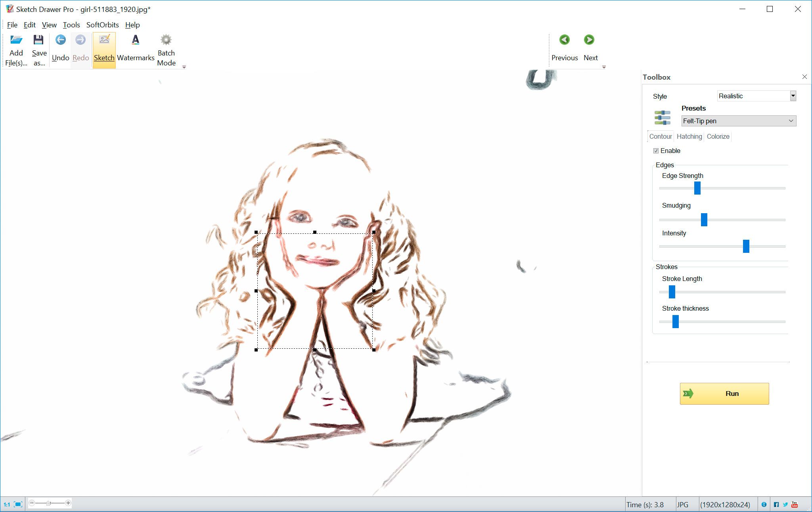Select Realistic from Style dropdown

[756, 95]
